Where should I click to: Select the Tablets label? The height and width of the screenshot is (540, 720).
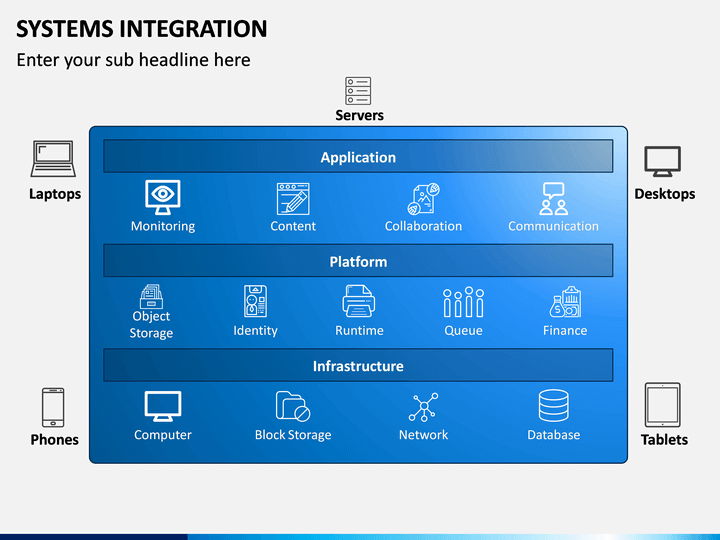pos(664,439)
